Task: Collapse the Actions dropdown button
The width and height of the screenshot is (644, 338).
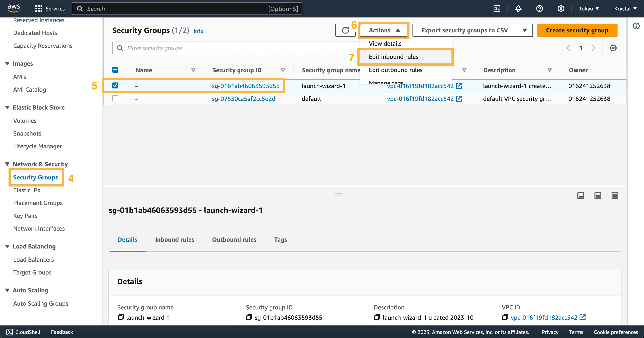Action: click(384, 30)
